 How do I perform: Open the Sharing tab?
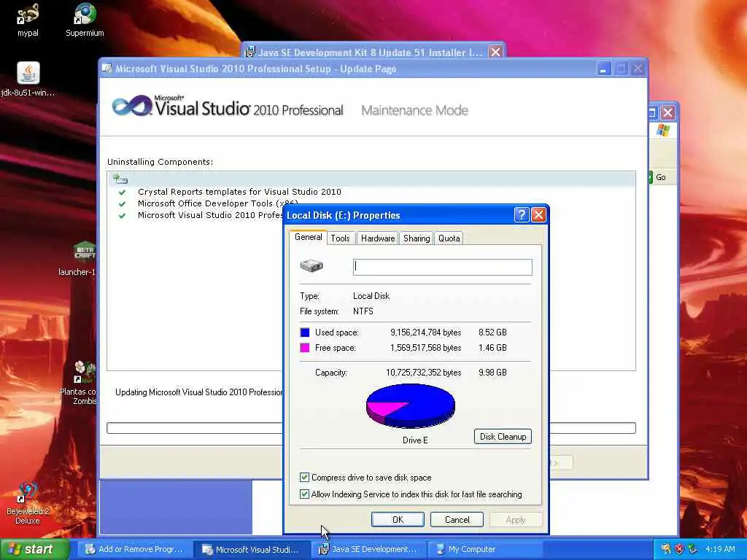[x=417, y=238]
